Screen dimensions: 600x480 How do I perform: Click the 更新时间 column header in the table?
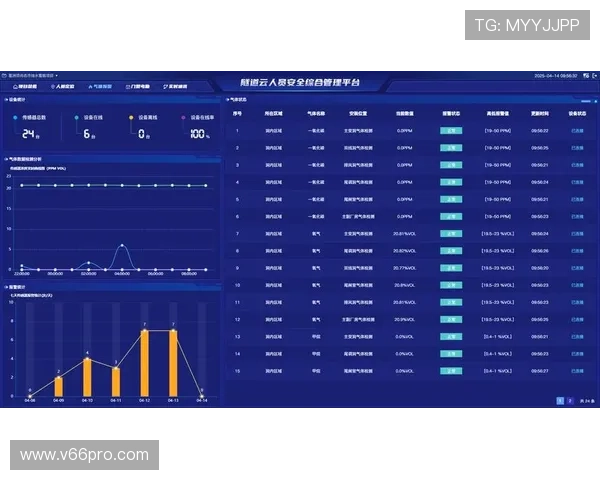tap(539, 114)
